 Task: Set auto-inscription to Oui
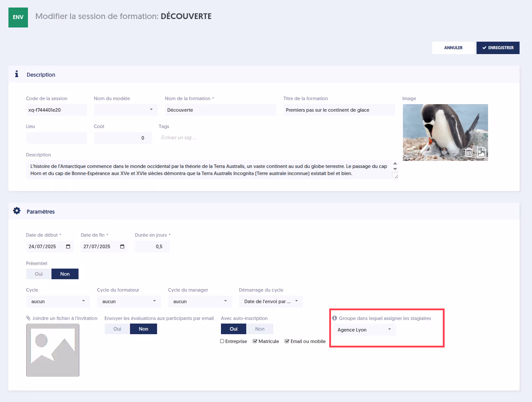click(233, 329)
